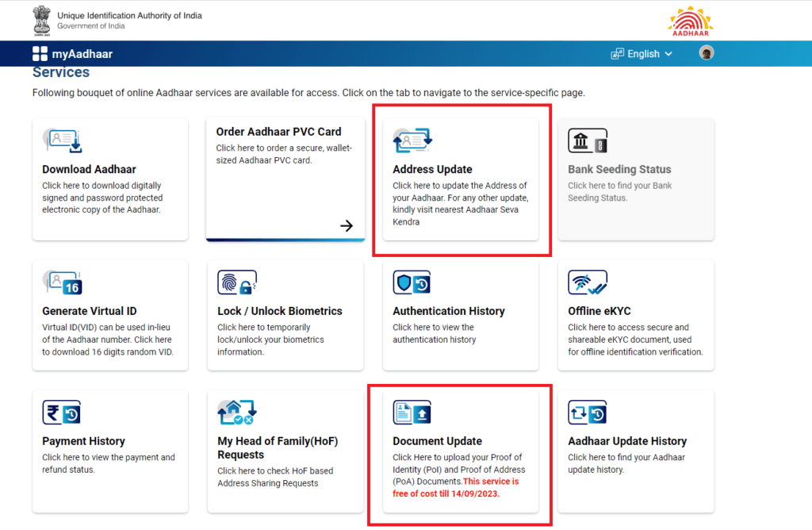The height and width of the screenshot is (530, 812).
Task: Click the Aadhaar sun logo
Action: click(691, 21)
